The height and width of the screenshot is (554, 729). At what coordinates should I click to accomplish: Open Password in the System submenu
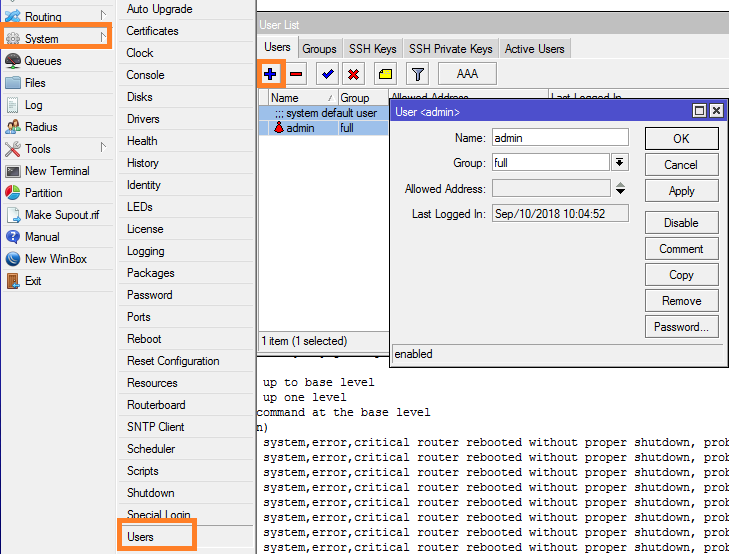(x=186, y=295)
